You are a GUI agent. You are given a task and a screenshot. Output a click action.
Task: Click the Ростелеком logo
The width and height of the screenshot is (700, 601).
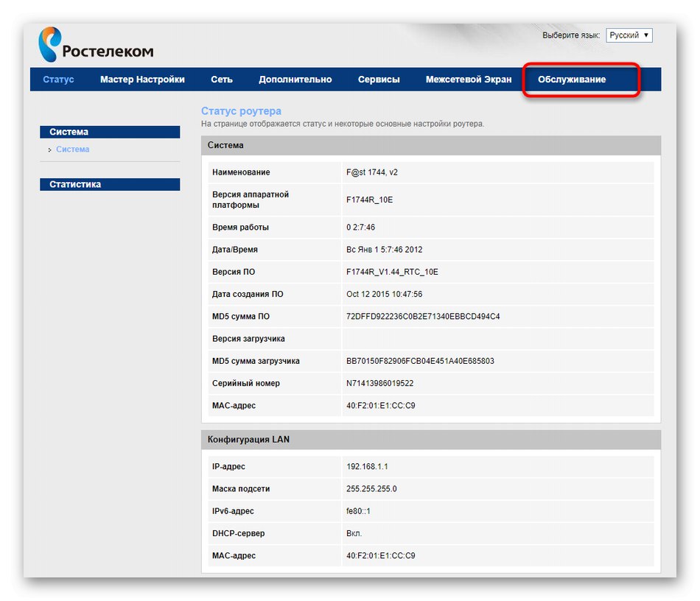click(x=96, y=45)
